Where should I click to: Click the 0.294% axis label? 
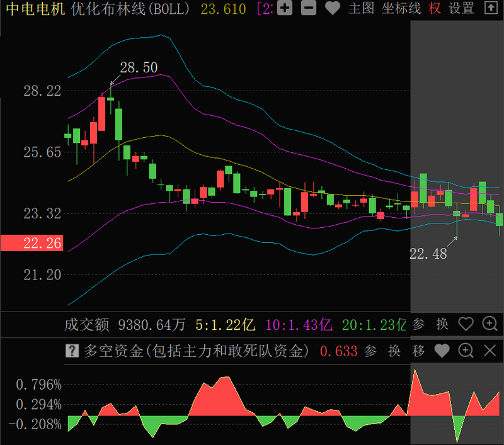pyautogui.click(x=38, y=405)
